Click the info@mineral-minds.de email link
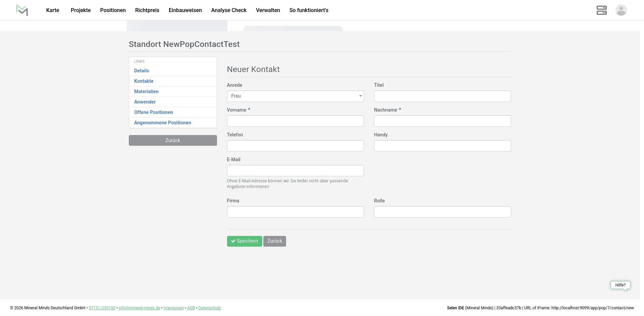644x316 pixels. coord(139,308)
